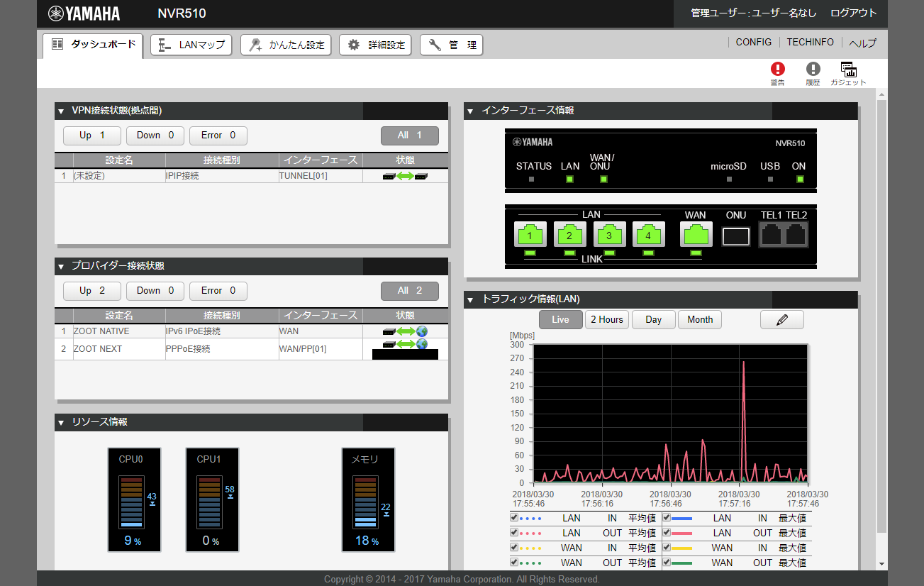This screenshot has width=924, height=586.
Task: Collapse the VPN connection status panel
Action: [x=61, y=111]
